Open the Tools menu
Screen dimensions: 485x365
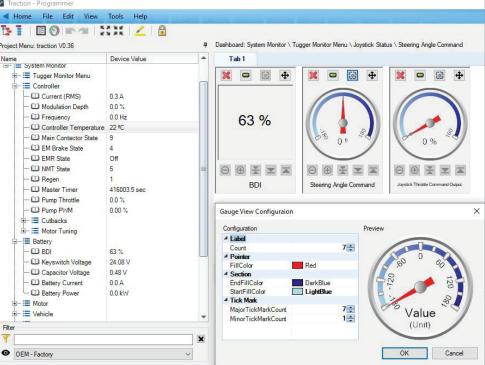coord(116,16)
